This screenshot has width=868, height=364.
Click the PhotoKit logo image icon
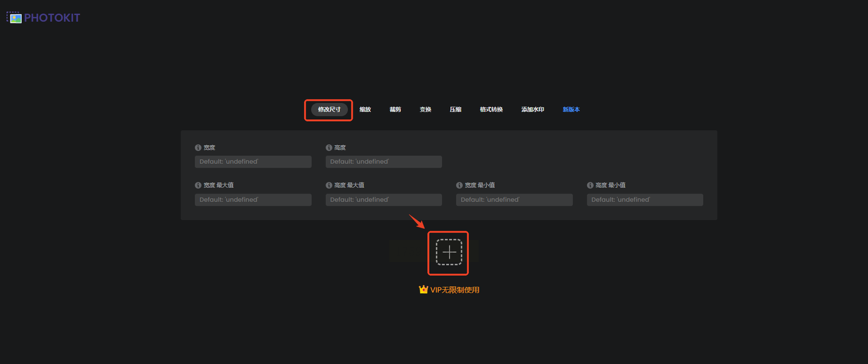[14, 17]
